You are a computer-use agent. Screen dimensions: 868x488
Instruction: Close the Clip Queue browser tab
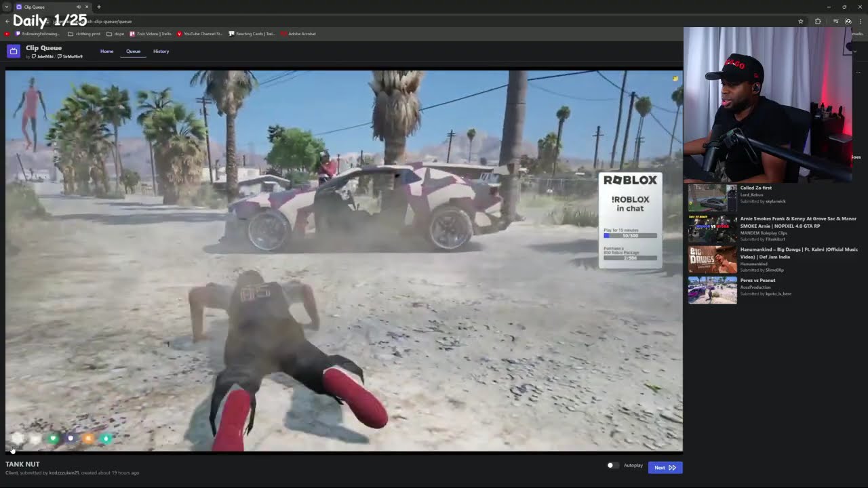pyautogui.click(x=86, y=7)
